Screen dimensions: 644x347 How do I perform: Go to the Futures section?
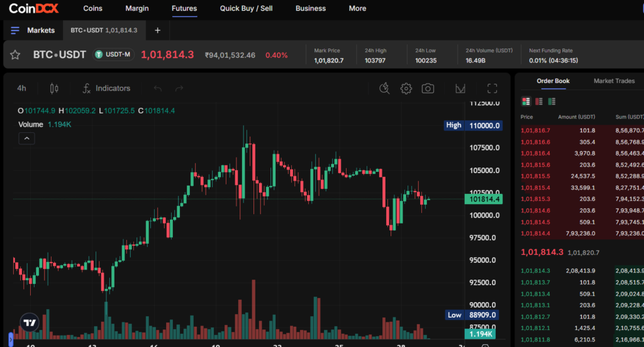tap(184, 8)
